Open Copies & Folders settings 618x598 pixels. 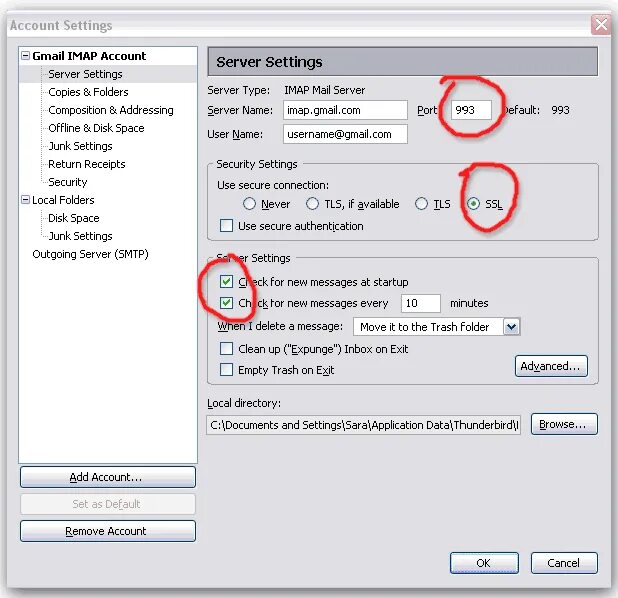pos(88,92)
